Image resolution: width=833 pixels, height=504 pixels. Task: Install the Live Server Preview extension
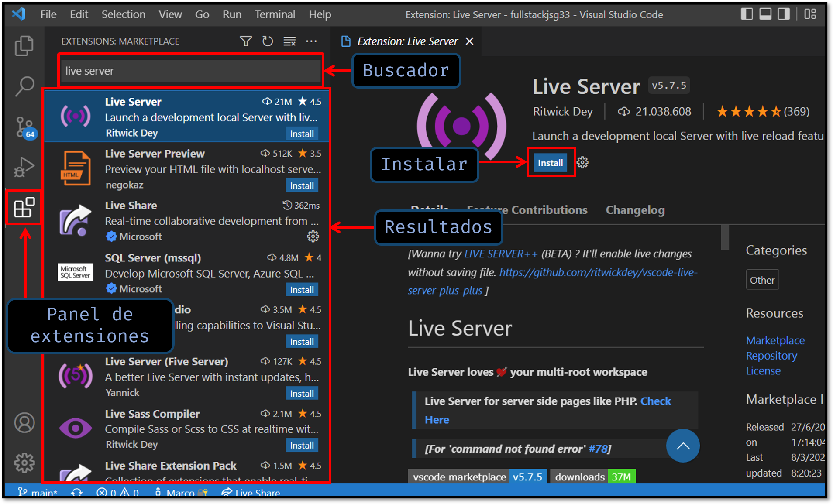(302, 185)
